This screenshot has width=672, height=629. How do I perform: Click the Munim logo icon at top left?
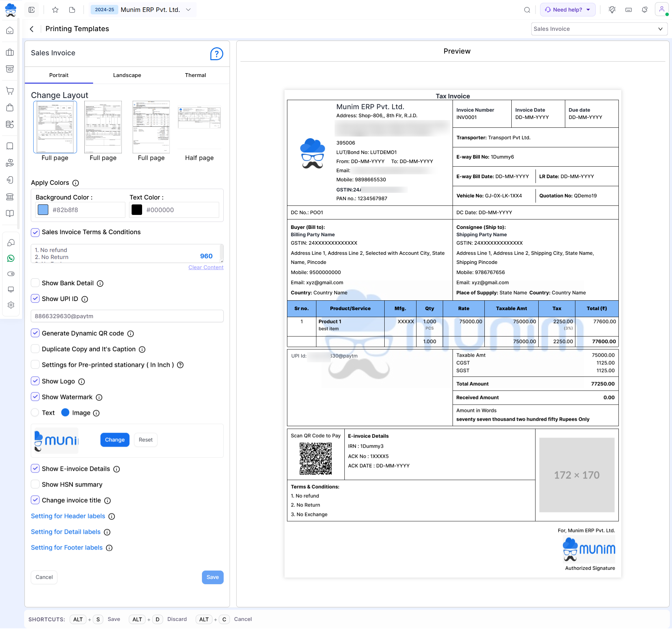pos(10,9)
